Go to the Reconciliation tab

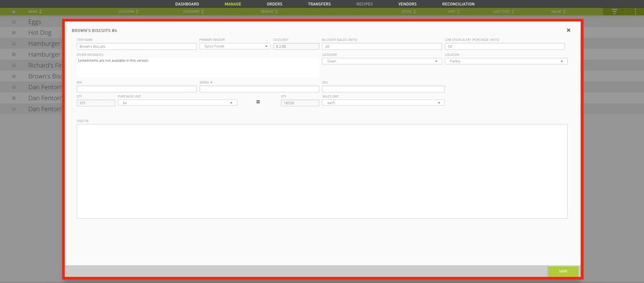[458, 4]
